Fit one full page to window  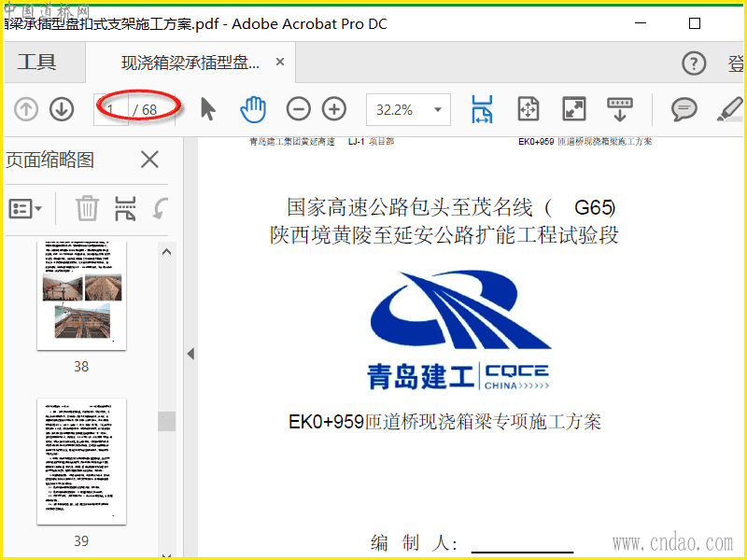point(528,109)
